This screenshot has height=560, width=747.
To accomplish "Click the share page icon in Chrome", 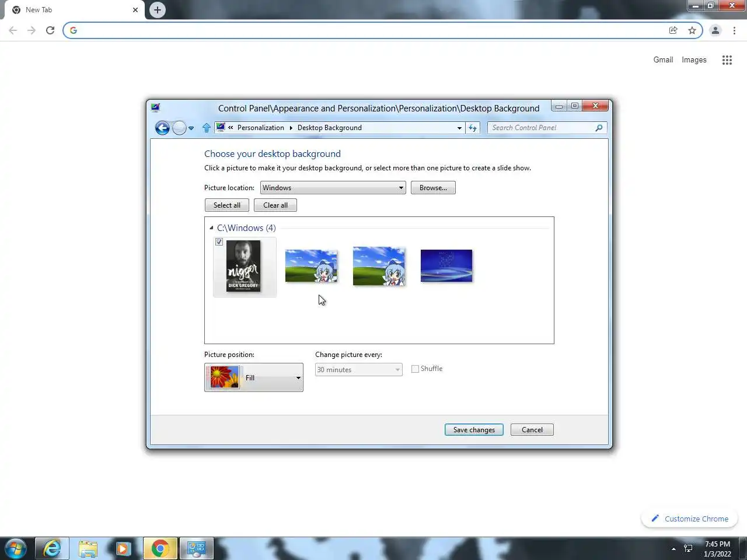I will [x=673, y=30].
